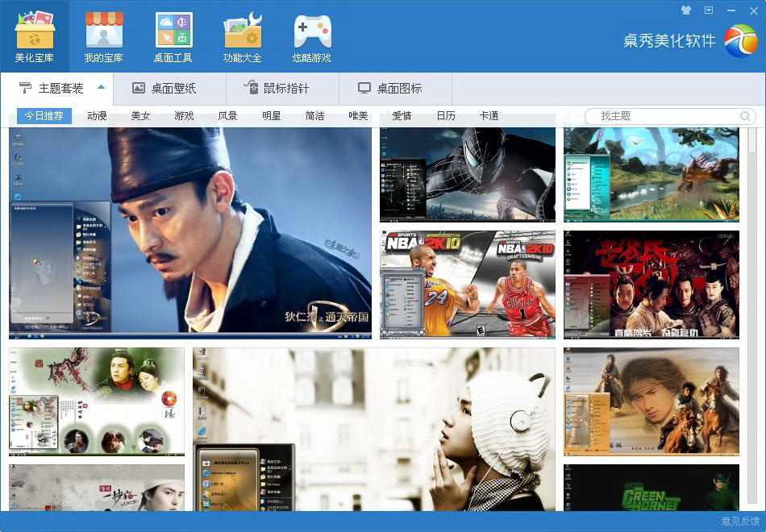The height and width of the screenshot is (532, 766).
Task: Open the black Spider-Man theme thumbnail
Action: [468, 174]
